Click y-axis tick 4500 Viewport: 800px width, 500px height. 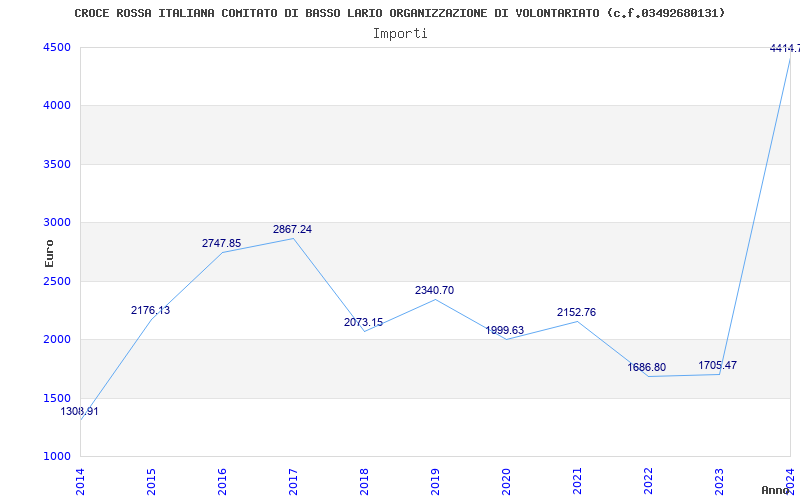pyautogui.click(x=56, y=47)
